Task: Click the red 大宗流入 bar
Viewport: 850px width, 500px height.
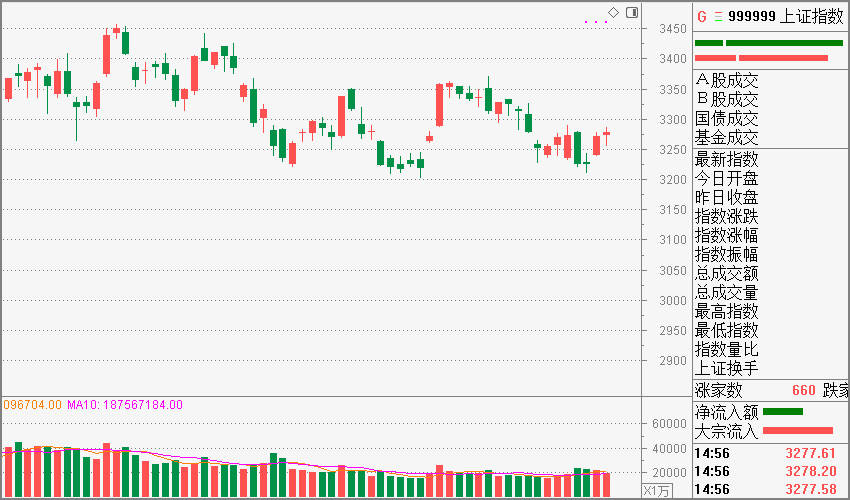Action: (x=797, y=431)
